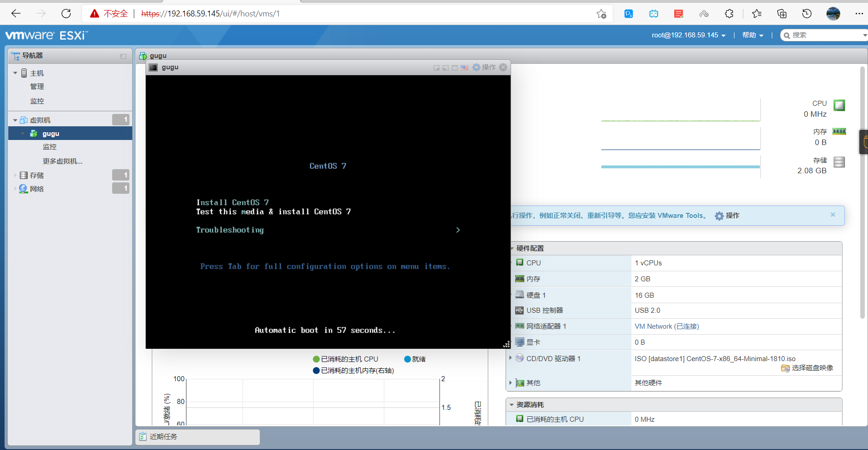The image size is (868, 450).
Task: Collapse the 虚拟机 tree node
Action: (x=15, y=120)
